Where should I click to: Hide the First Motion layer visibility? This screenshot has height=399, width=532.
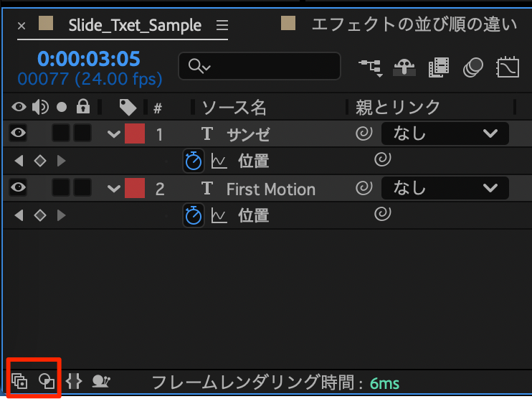pyautogui.click(x=19, y=189)
